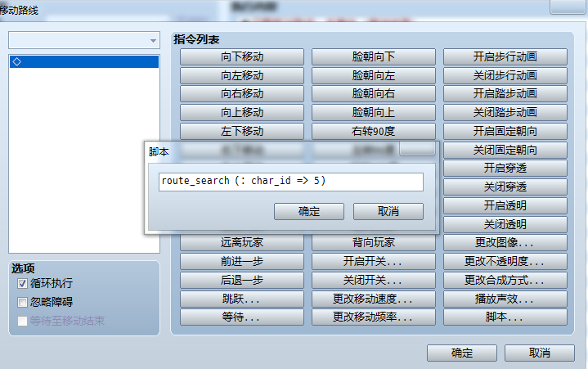Close the 脚本 dialog window
588x369 pixels.
(417, 149)
